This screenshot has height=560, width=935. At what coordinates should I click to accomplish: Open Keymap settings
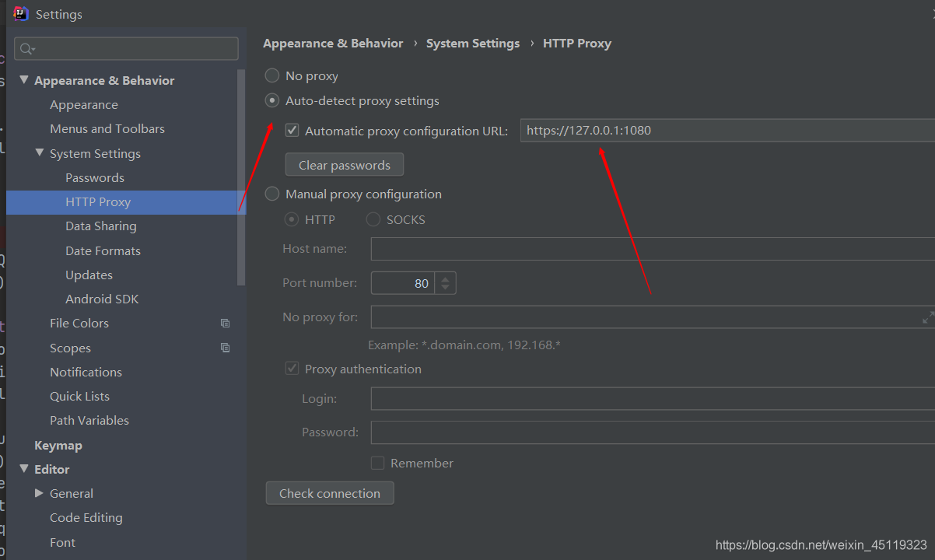click(58, 446)
